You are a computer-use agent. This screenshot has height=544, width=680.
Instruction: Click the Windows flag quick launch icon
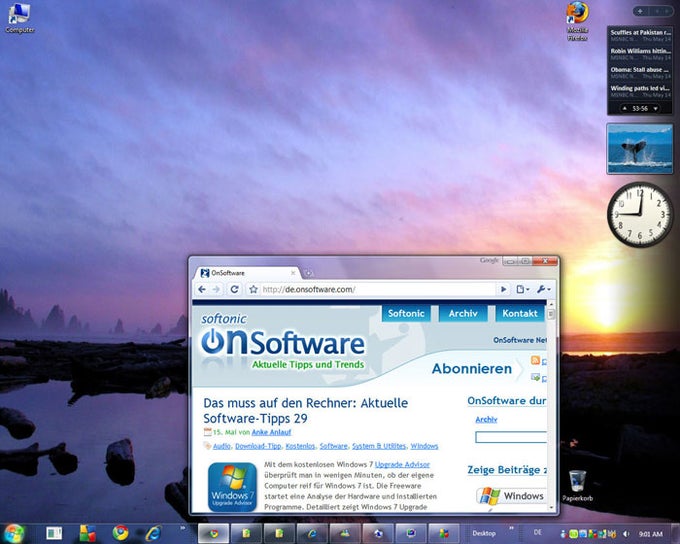click(x=88, y=533)
